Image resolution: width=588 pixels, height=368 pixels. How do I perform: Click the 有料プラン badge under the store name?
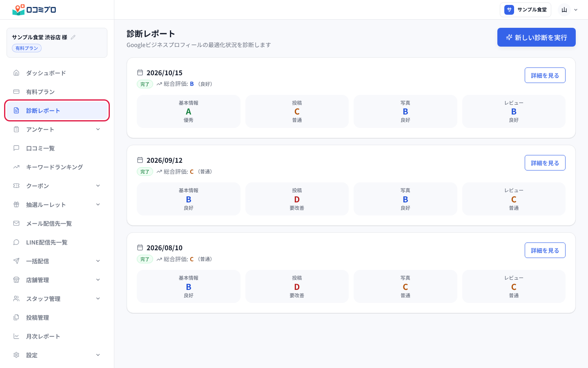27,48
